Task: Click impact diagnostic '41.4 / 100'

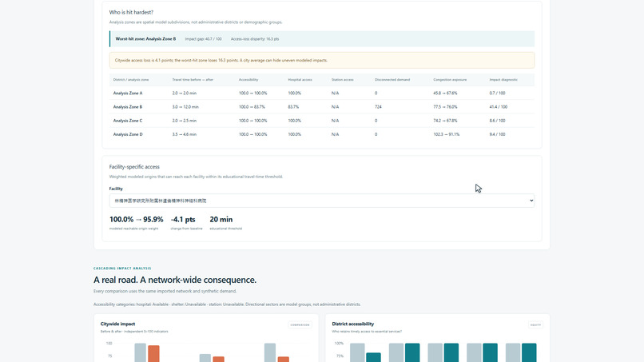Action: coord(499,107)
